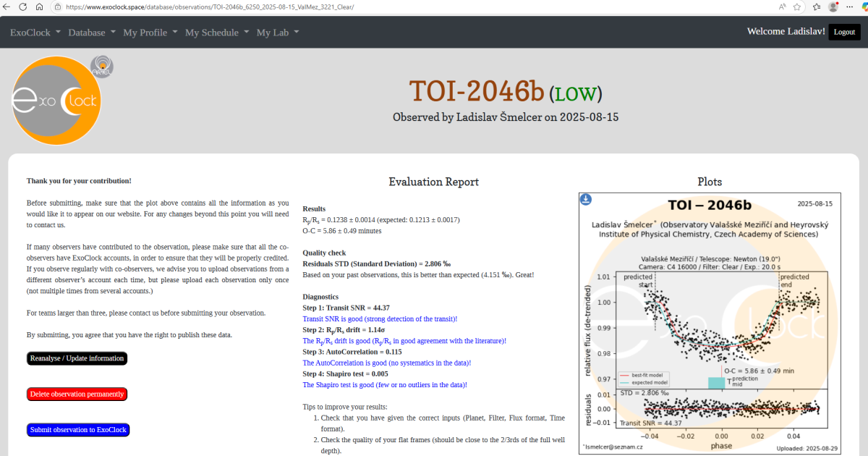Open the My Lab menu

click(278, 33)
